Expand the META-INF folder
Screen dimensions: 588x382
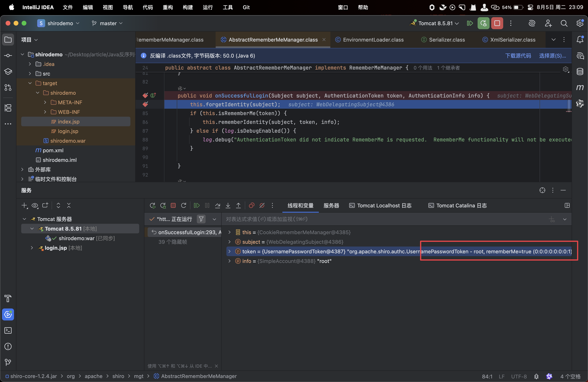[x=45, y=102]
